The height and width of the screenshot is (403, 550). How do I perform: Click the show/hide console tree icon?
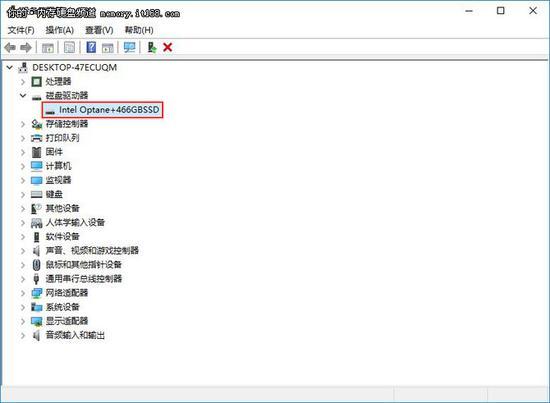tap(48, 48)
